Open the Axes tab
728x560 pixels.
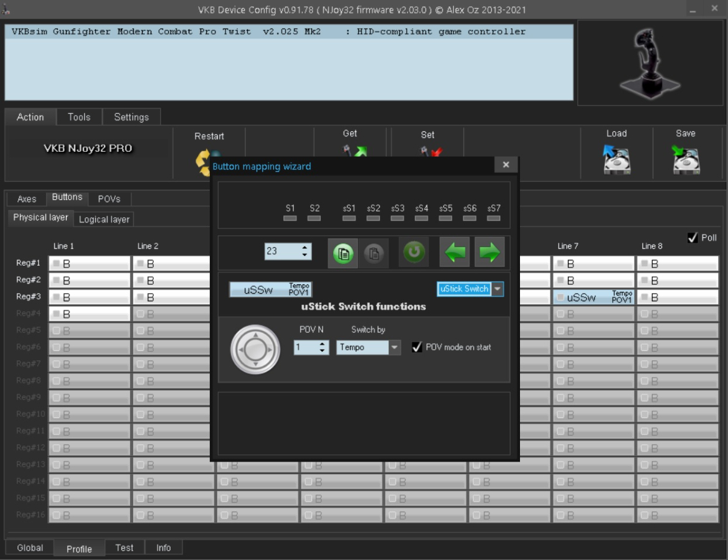pyautogui.click(x=26, y=198)
